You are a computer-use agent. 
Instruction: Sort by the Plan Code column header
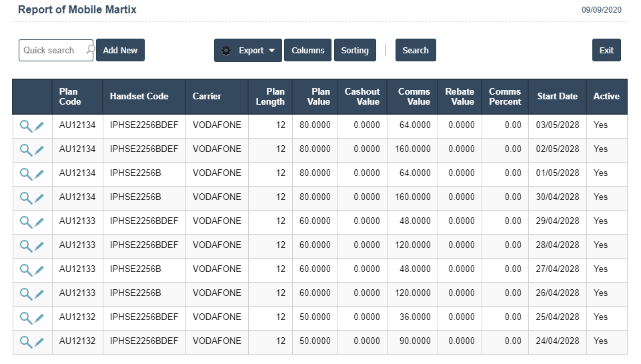click(x=70, y=97)
